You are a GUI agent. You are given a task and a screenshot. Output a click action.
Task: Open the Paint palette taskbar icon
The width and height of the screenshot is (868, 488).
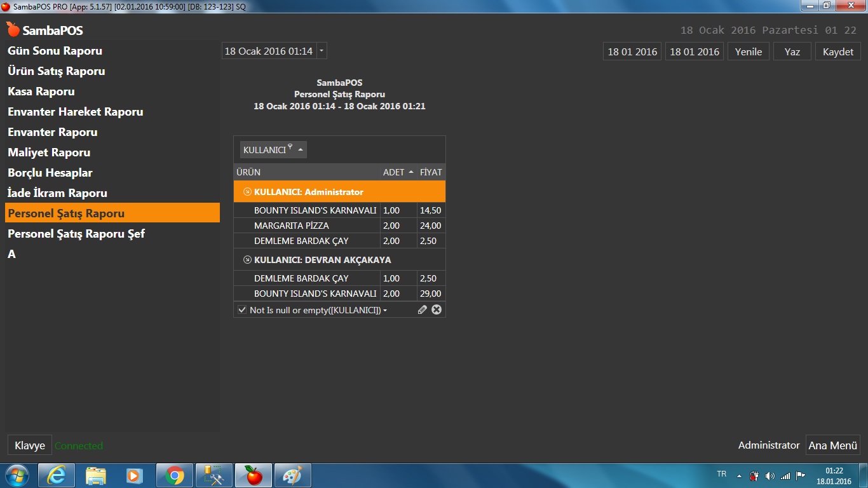[293, 475]
